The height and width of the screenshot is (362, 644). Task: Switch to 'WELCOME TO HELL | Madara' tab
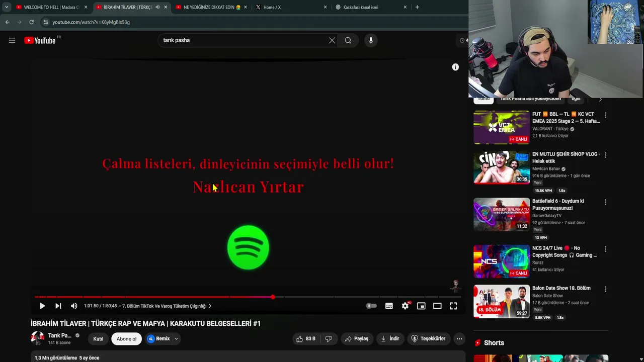pos(52,7)
